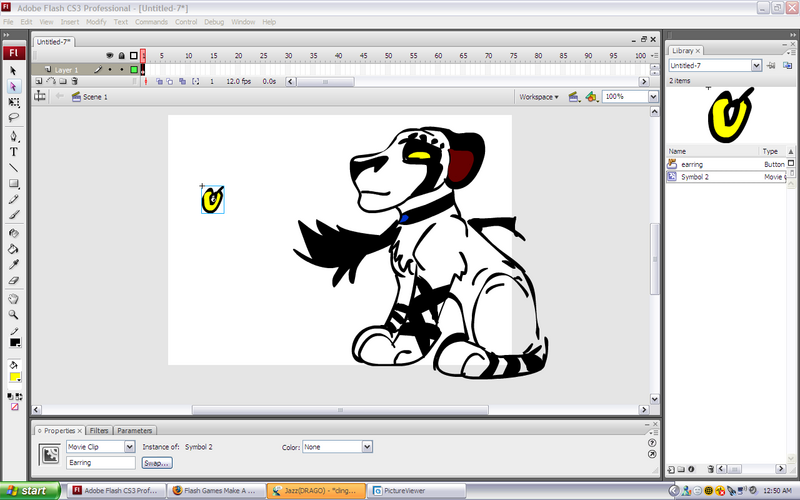Open the Workspace dropdown
This screenshot has width=800, height=500.
(x=539, y=97)
